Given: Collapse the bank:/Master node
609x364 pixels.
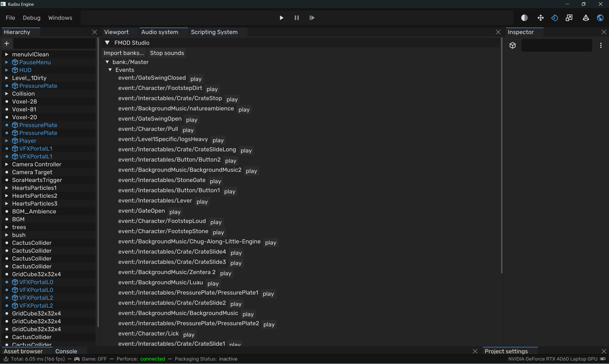Looking at the screenshot, I should (x=107, y=62).
